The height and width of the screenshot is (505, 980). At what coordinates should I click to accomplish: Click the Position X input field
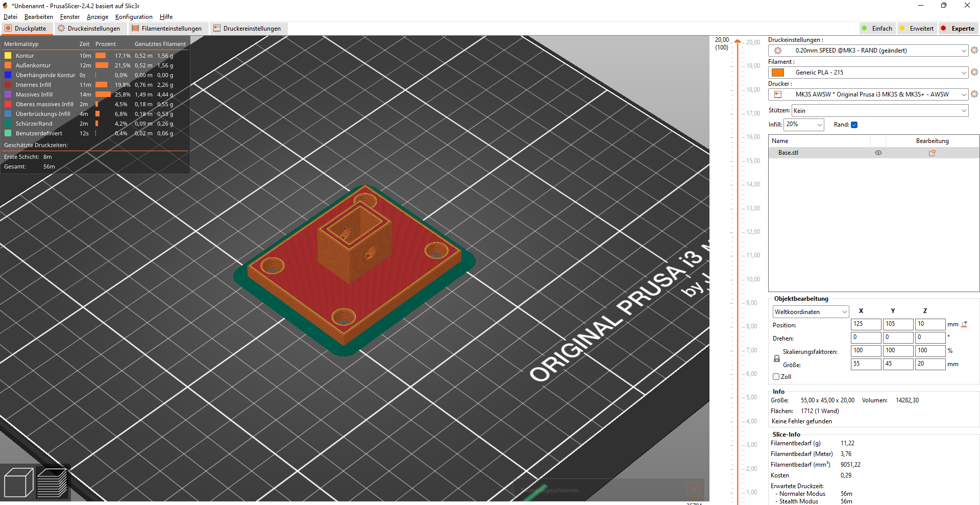tap(866, 324)
